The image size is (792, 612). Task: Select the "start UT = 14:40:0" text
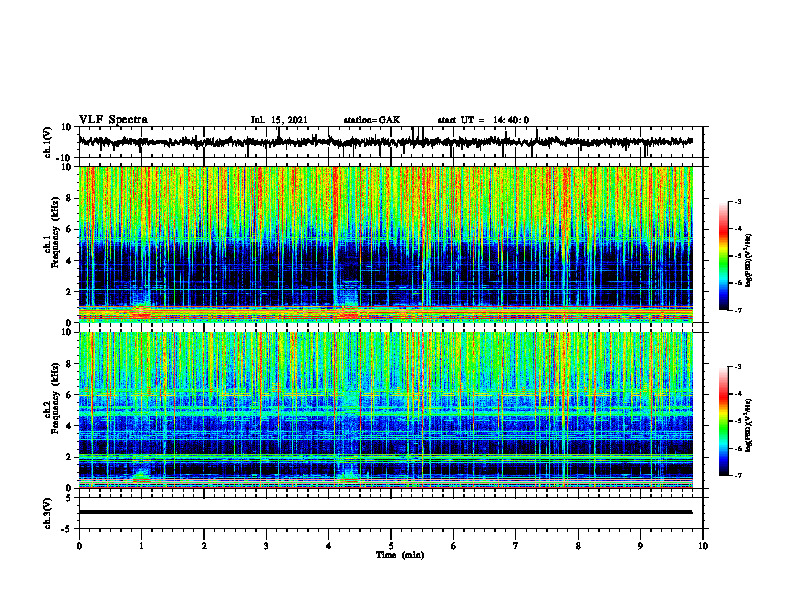(483, 120)
